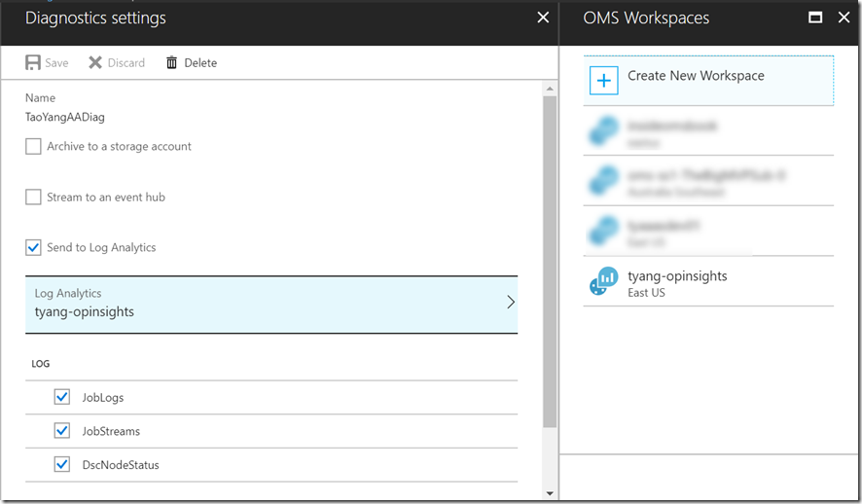862x504 pixels.
Task: Click the East US region text under tyang-opinsights
Action: (646, 293)
